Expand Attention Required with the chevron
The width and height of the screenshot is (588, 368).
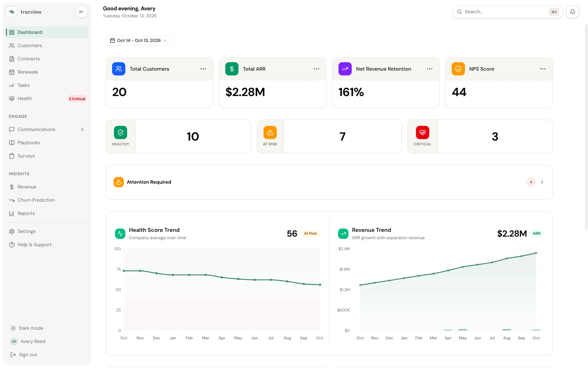pos(542,182)
